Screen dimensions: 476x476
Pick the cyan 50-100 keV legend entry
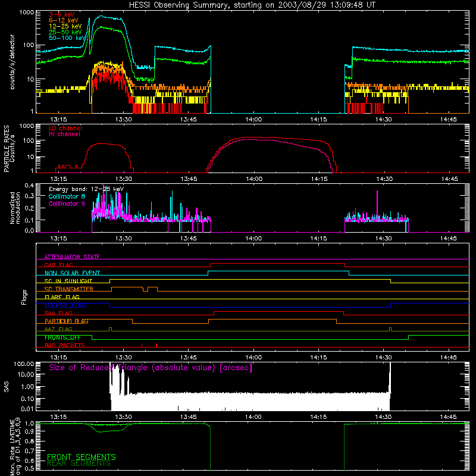[67, 38]
